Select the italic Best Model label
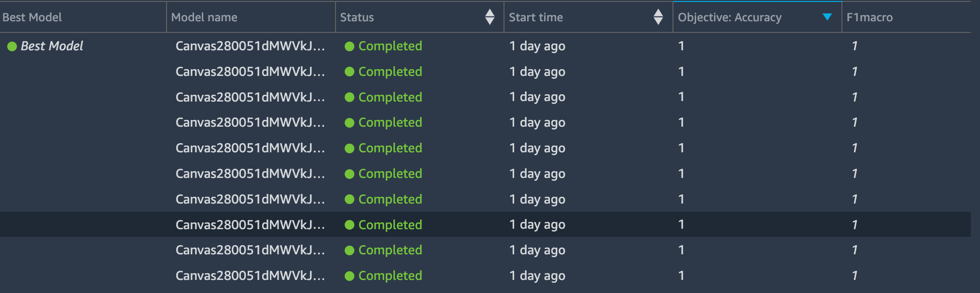The height and width of the screenshot is (293, 980). coord(52,46)
